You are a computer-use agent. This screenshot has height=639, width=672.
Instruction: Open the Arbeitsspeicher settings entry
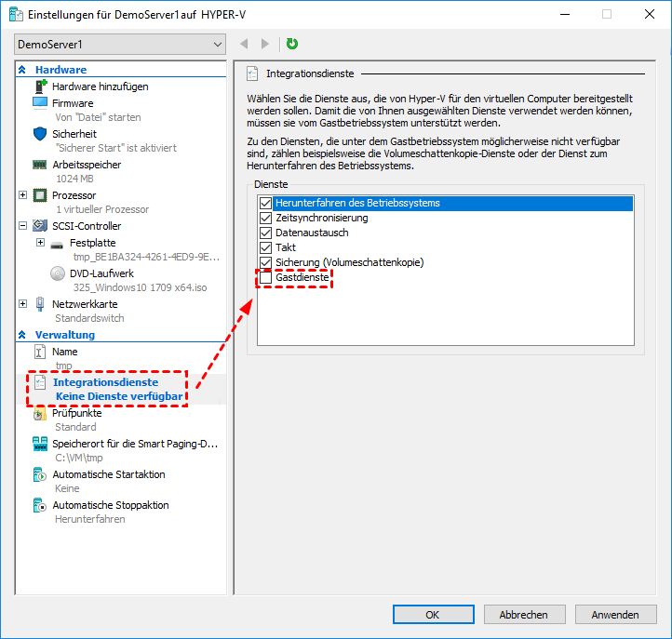click(87, 165)
